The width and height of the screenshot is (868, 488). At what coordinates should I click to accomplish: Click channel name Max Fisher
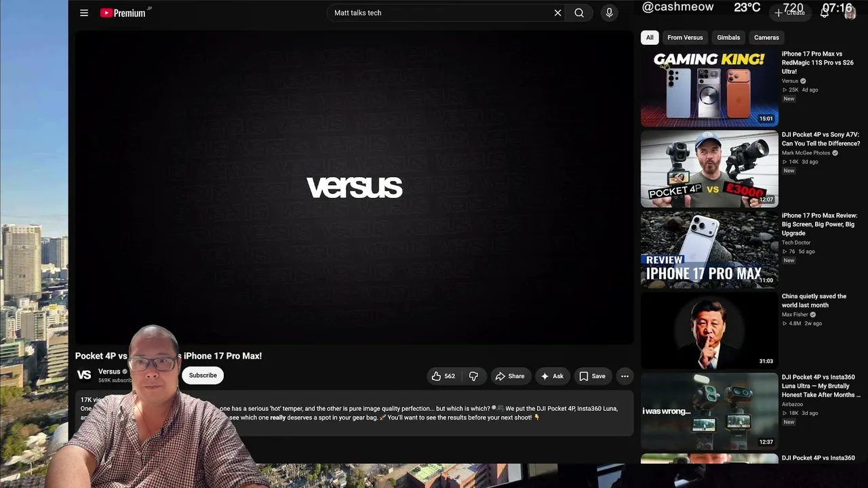click(x=795, y=314)
